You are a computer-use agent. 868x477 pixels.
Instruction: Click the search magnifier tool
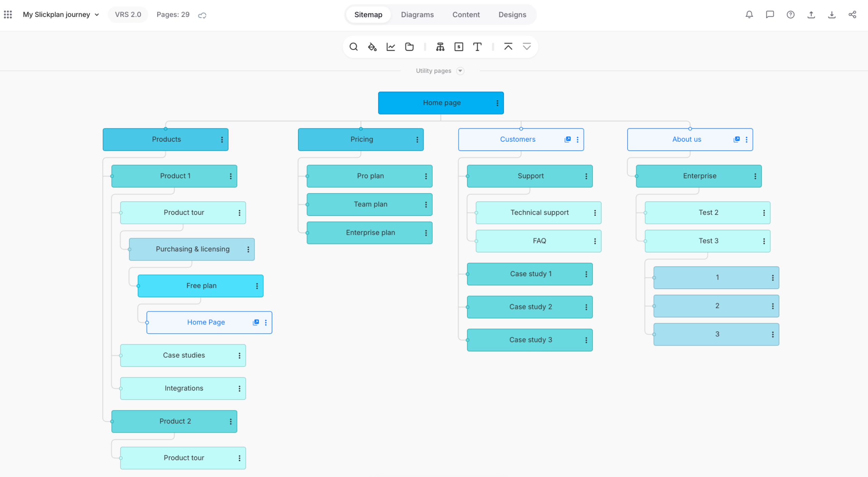pyautogui.click(x=354, y=47)
